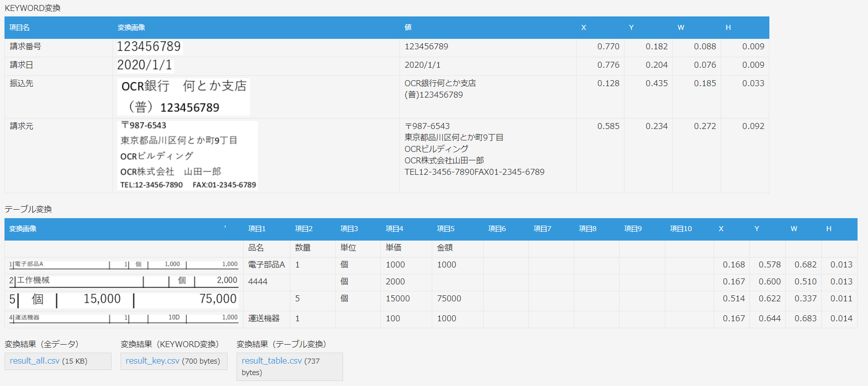This screenshot has width=868, height=386.
Task: Select the 項目5 column header
Action: click(445, 229)
